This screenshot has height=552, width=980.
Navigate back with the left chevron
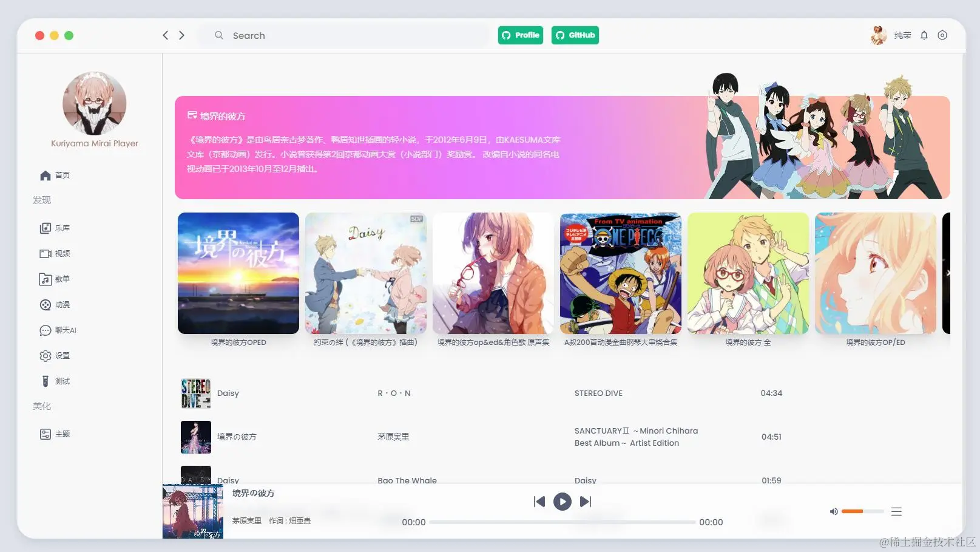[x=165, y=35]
